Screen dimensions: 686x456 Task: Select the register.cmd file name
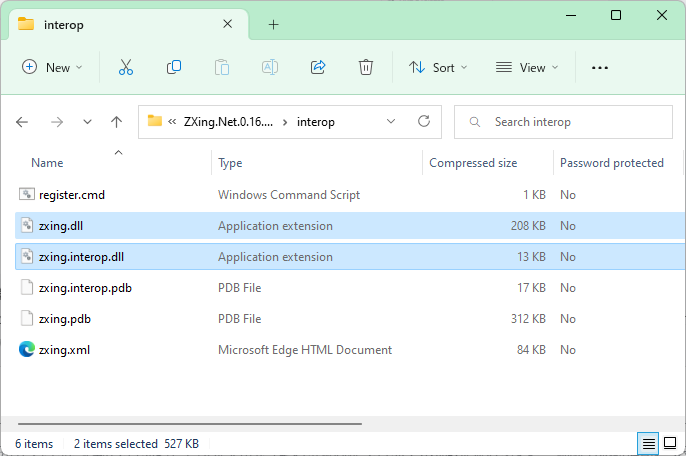pos(72,195)
